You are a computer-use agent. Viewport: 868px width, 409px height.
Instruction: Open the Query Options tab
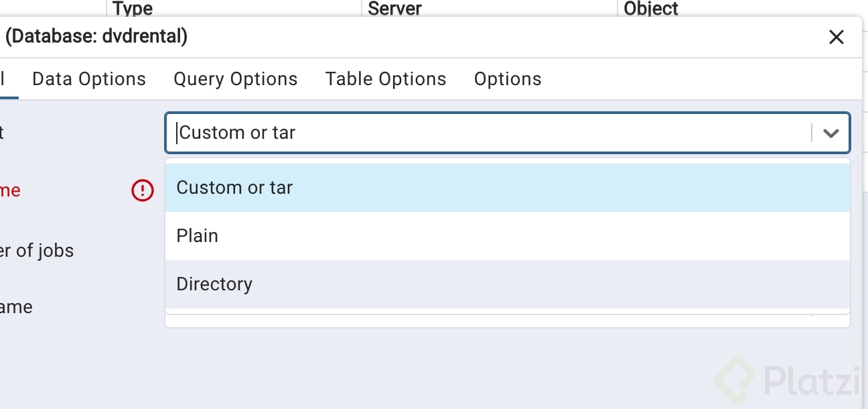tap(235, 79)
